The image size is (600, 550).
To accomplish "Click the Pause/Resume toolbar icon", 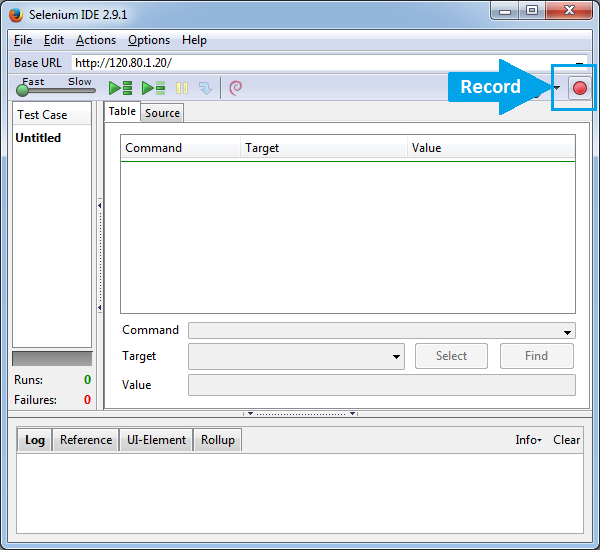I will [x=182, y=88].
